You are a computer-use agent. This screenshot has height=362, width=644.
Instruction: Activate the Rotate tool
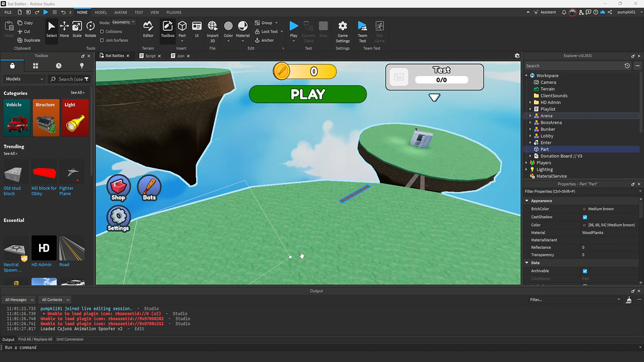click(x=91, y=28)
